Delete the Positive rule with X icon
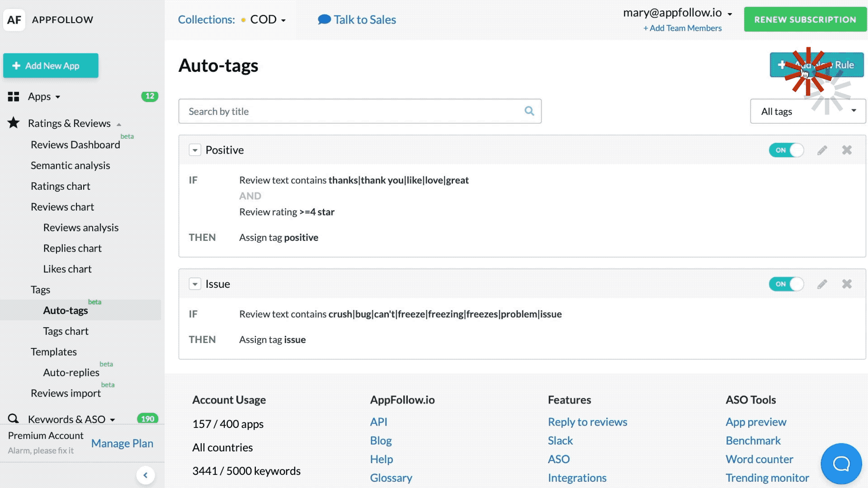 point(847,150)
